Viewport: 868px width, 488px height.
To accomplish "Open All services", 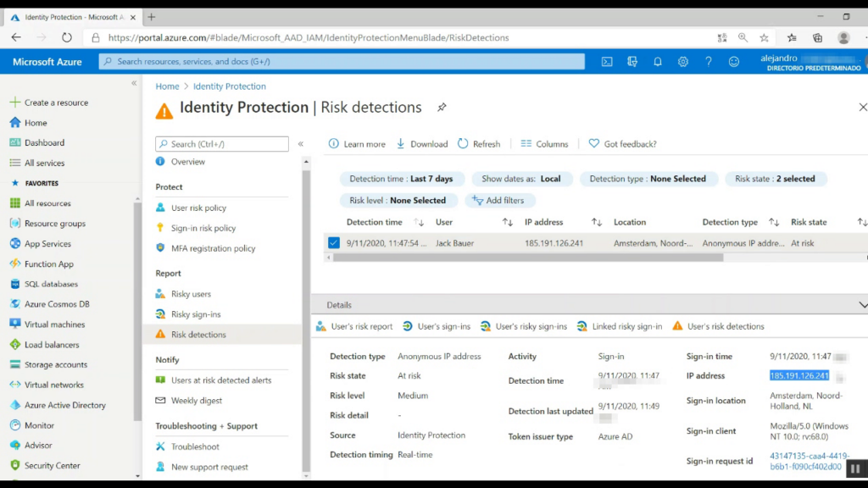I will (x=44, y=164).
